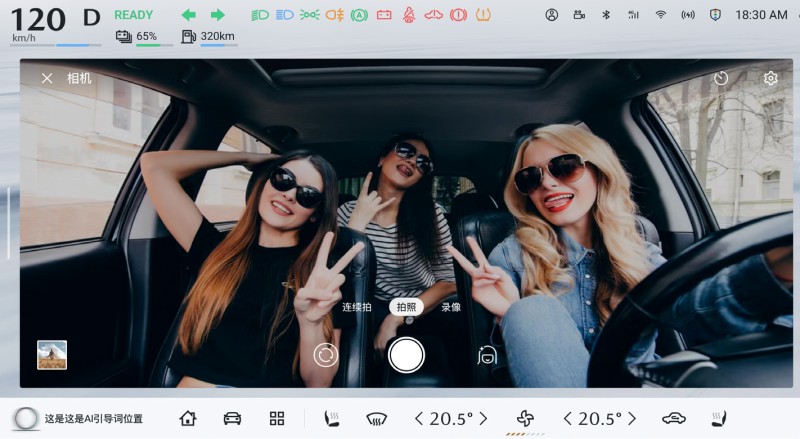The height and width of the screenshot is (439, 800).
Task: Open camera settings gear icon
Action: click(x=770, y=78)
